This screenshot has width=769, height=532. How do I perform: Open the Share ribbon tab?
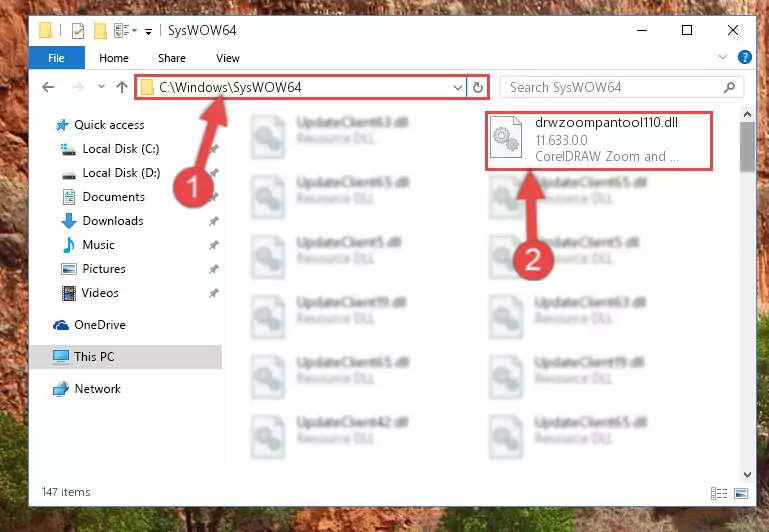[172, 58]
